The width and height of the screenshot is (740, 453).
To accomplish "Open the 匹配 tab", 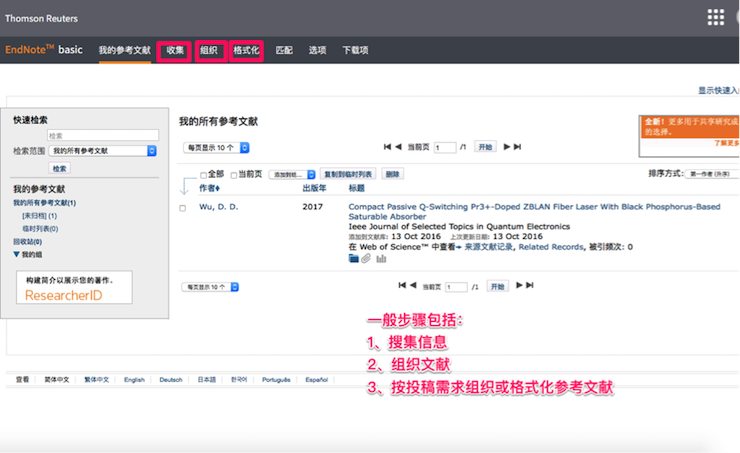I will pos(284,50).
